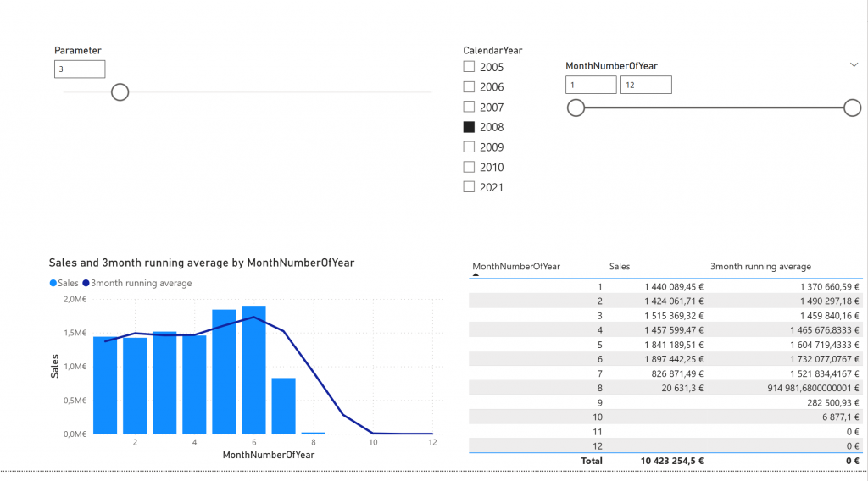The height and width of the screenshot is (481, 868).
Task: Enable the 2021 CalendarYear checkbox
Action: tap(469, 187)
